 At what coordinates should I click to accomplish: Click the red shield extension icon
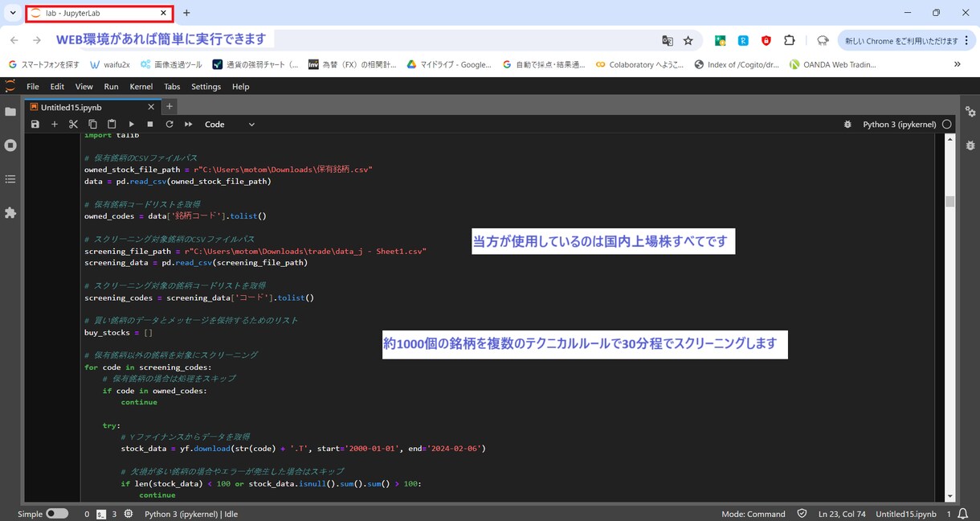(766, 40)
